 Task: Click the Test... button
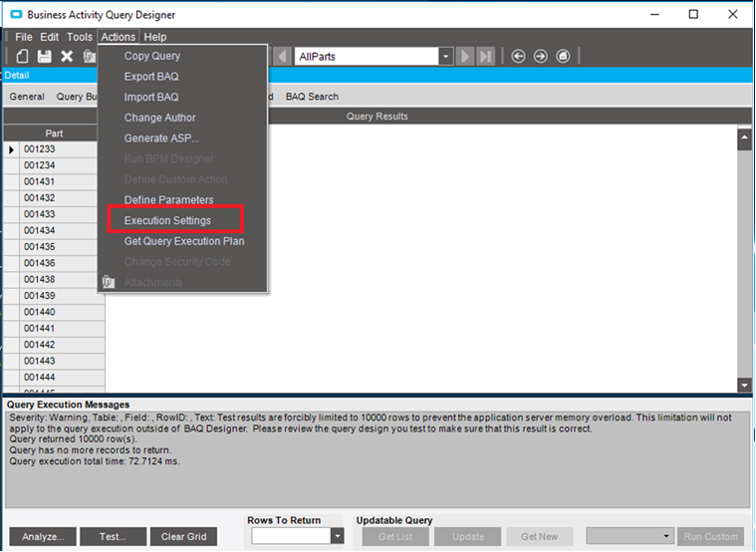pyautogui.click(x=113, y=537)
